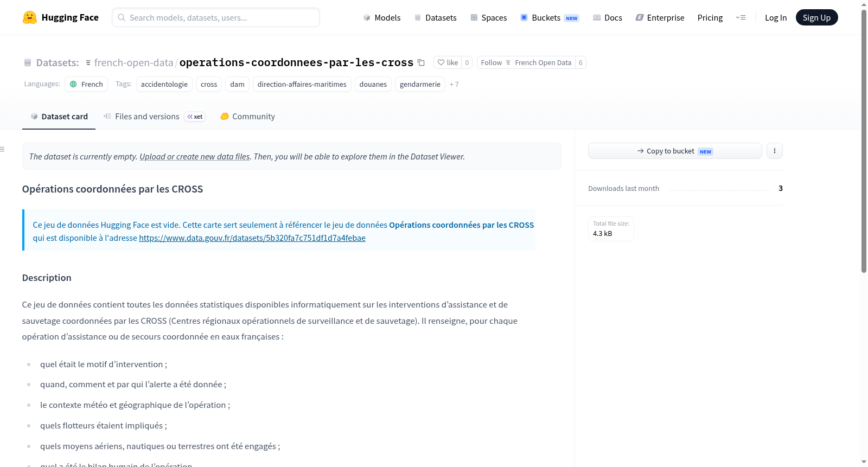Expand the +7 additional tags
Image resolution: width=868 pixels, height=467 pixels.
pos(454,84)
